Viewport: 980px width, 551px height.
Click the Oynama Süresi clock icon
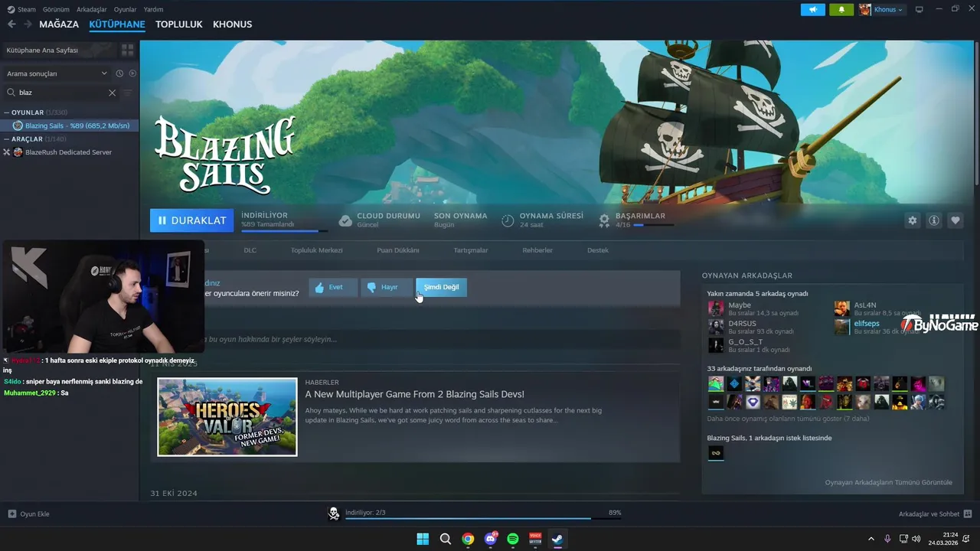click(x=508, y=220)
